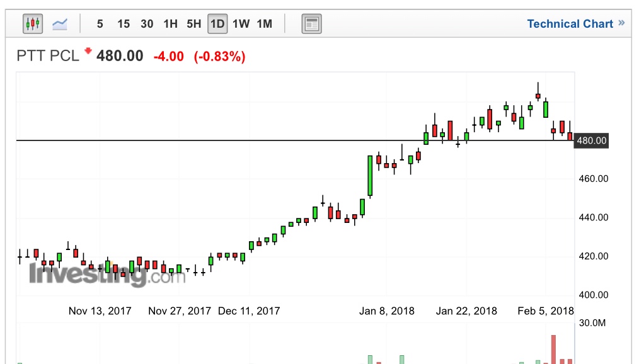Screen dimensions: 639x364
Task: Open the Technical Chart link
Action: click(x=570, y=24)
